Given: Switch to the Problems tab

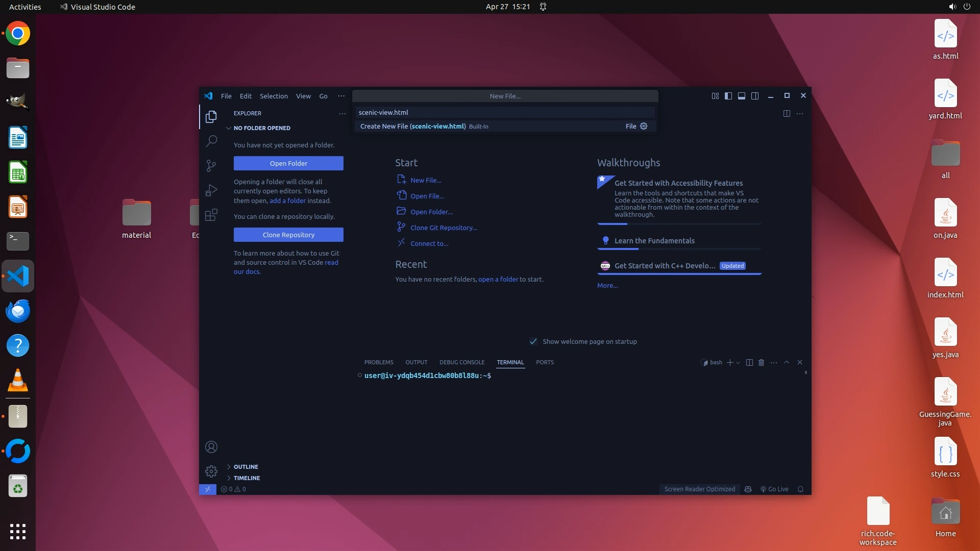Looking at the screenshot, I should tap(379, 362).
